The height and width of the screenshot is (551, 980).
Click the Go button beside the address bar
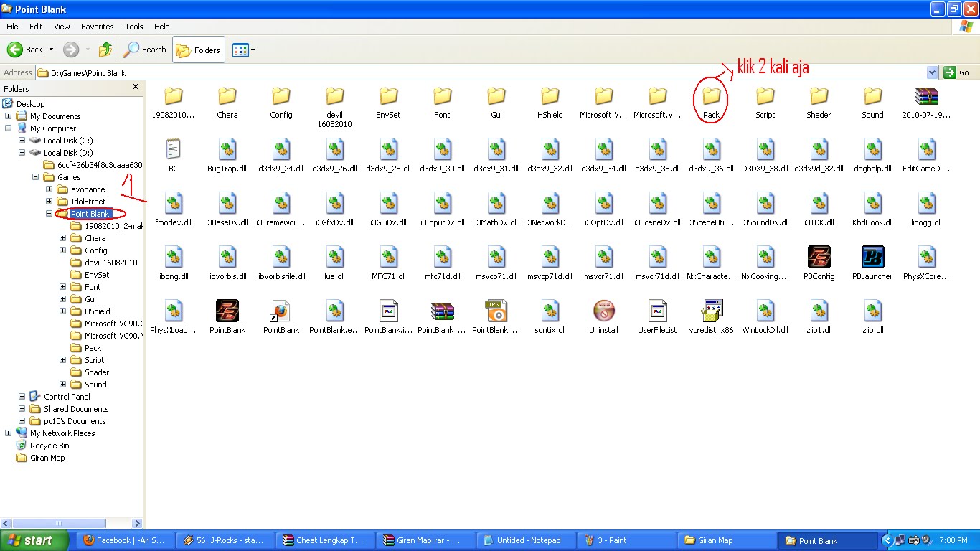pos(958,72)
